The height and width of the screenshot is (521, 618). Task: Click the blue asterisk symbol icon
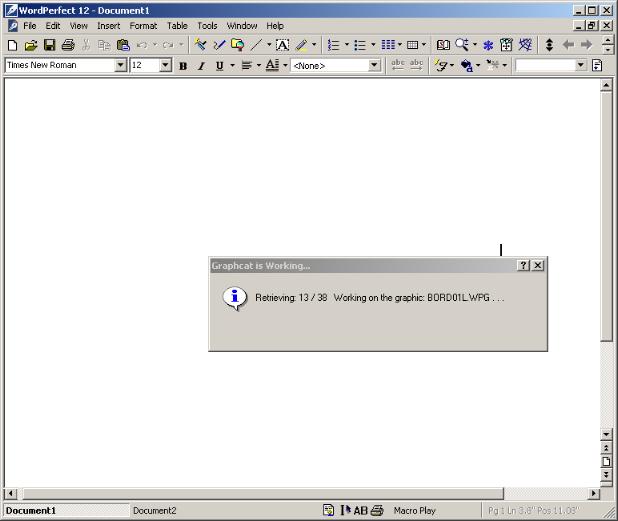click(x=488, y=45)
